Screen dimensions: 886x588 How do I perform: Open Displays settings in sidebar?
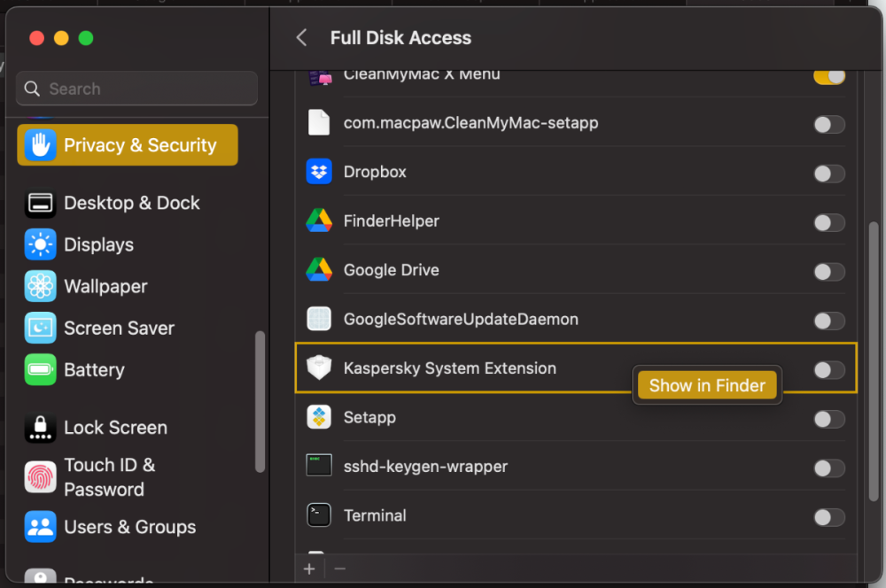pos(98,244)
